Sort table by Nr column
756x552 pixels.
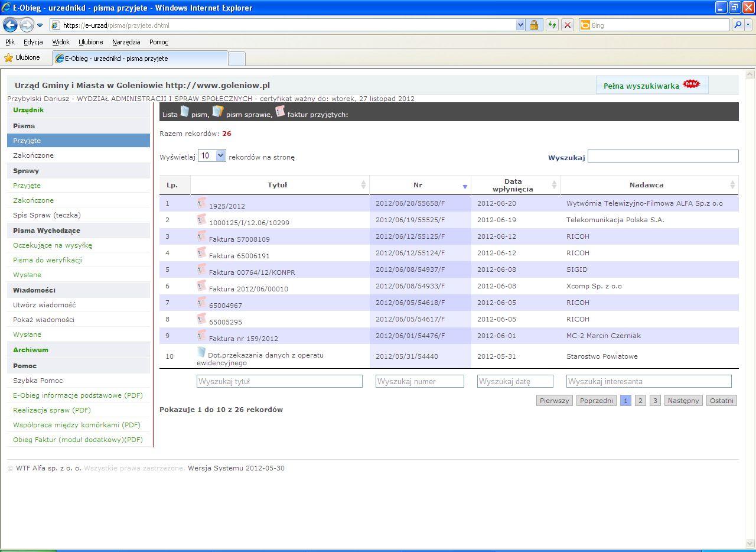(420, 185)
